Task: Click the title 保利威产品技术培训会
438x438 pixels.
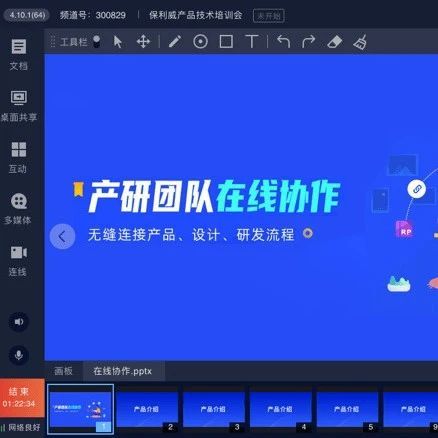Action: point(195,15)
